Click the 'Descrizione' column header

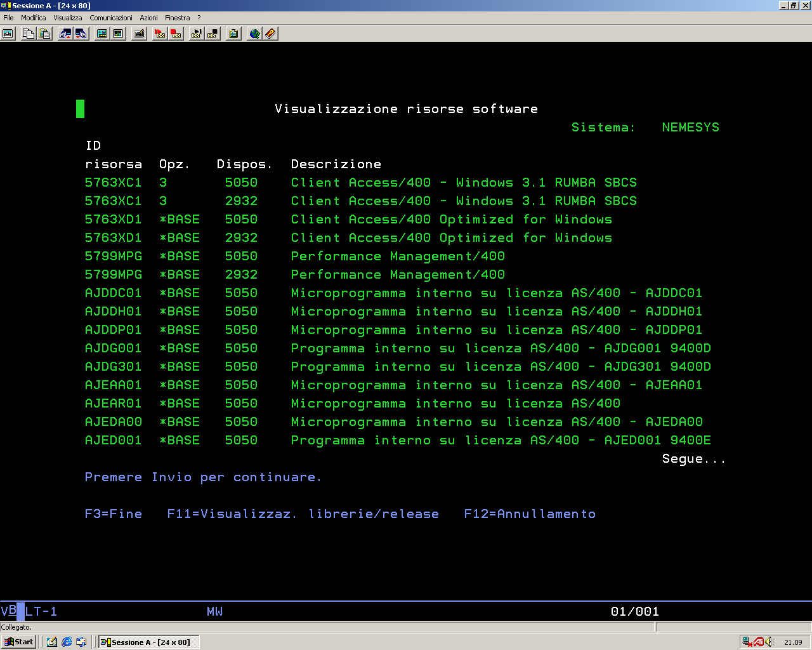[336, 164]
